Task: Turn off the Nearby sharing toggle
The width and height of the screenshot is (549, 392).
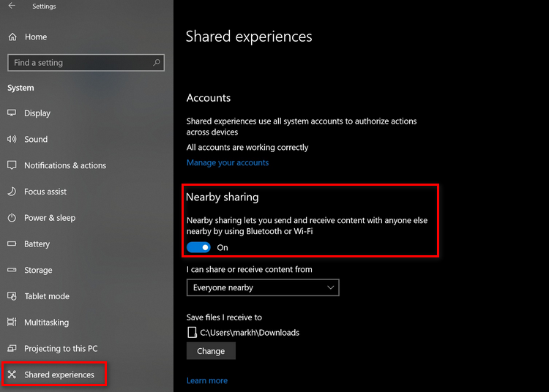Action: pyautogui.click(x=198, y=248)
